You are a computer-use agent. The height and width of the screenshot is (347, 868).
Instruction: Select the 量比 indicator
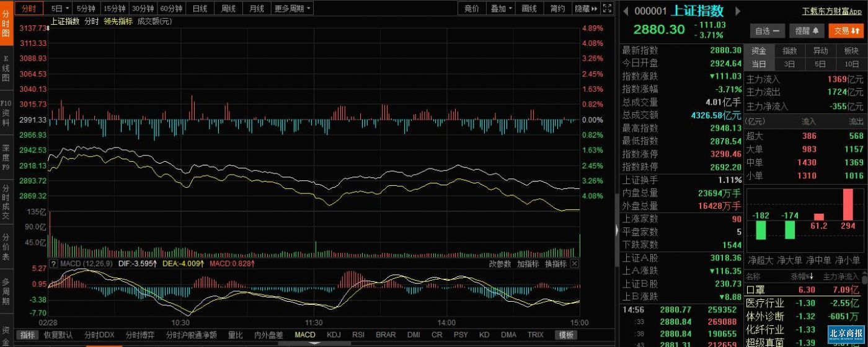point(235,335)
